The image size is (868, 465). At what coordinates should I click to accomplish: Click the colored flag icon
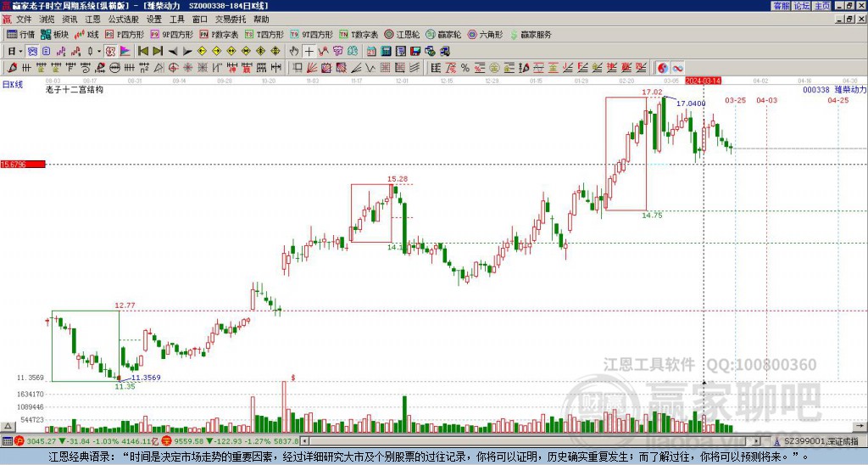coord(125,51)
